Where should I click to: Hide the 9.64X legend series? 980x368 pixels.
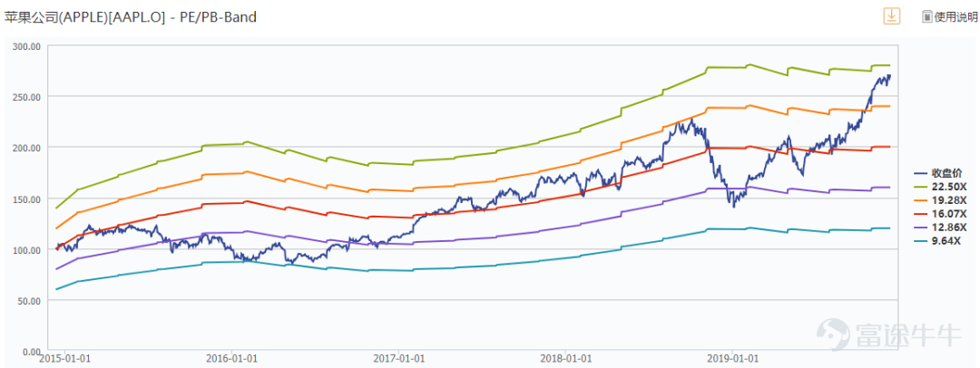pos(944,240)
